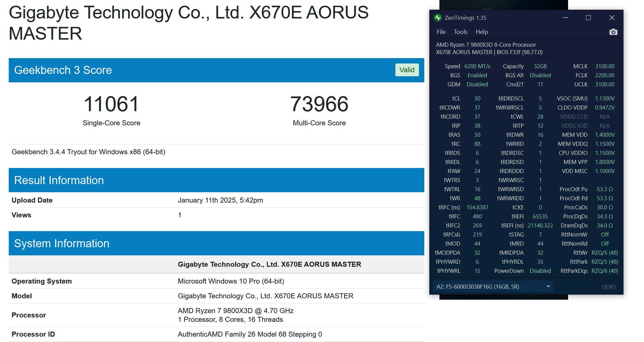
Task: Minimize the ZenTimings window
Action: pyautogui.click(x=565, y=18)
